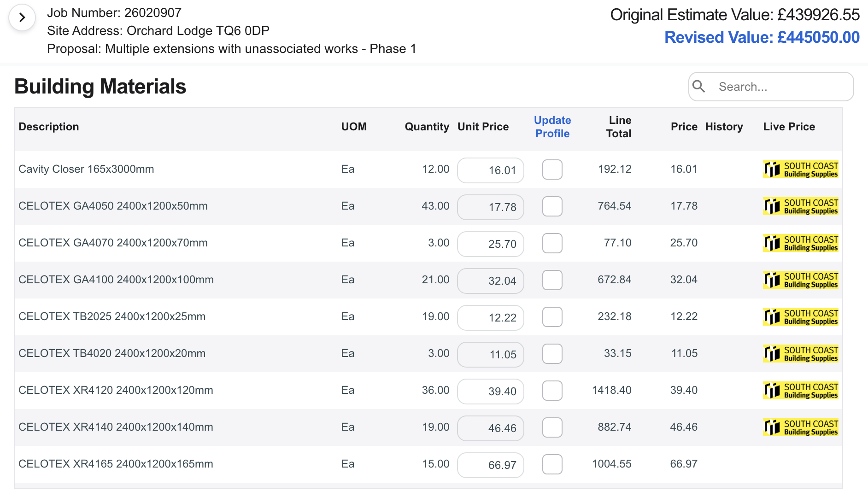868x503 pixels.
Task: Click the UOM column header
Action: pyautogui.click(x=354, y=127)
